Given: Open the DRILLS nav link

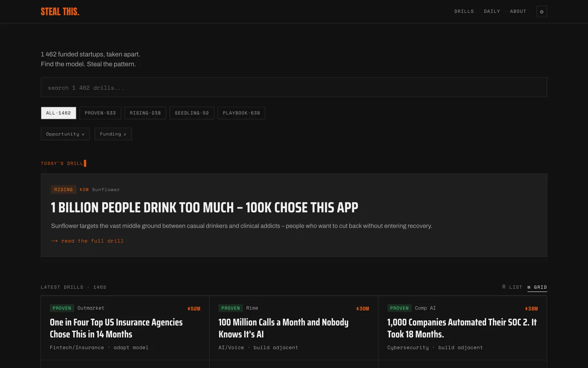Looking at the screenshot, I should 464,11.
